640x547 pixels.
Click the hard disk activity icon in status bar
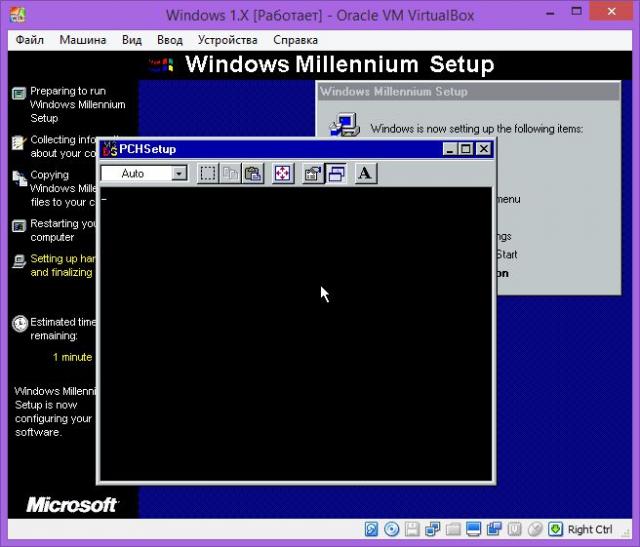tap(371, 529)
